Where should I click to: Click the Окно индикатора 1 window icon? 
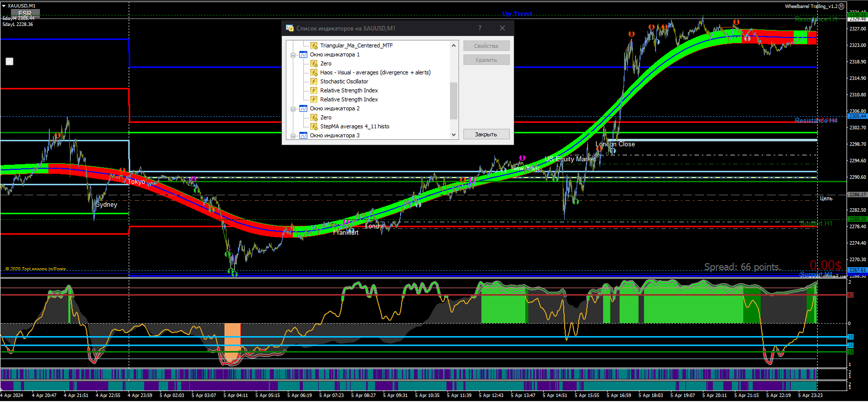click(x=303, y=54)
